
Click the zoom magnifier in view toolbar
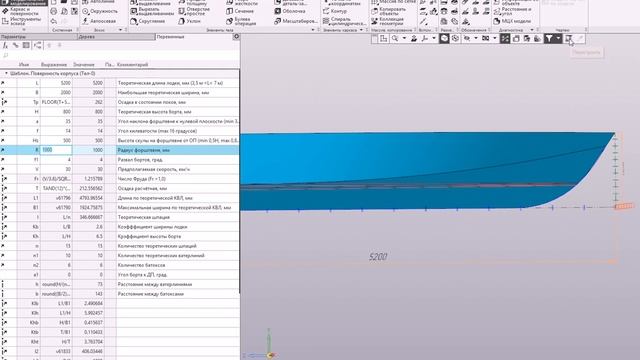point(395,38)
